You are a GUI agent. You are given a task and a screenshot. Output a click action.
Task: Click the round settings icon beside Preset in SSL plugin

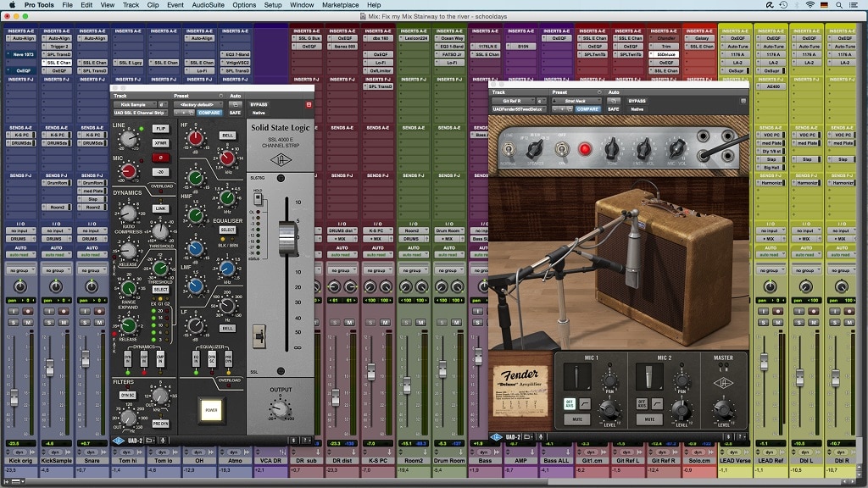pyautogui.click(x=221, y=96)
